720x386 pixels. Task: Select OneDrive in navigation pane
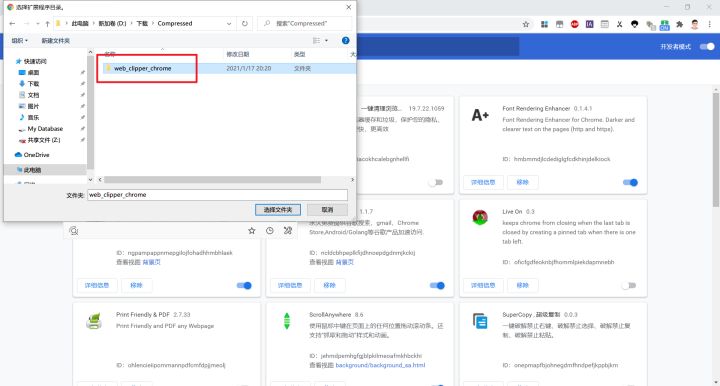click(x=36, y=155)
